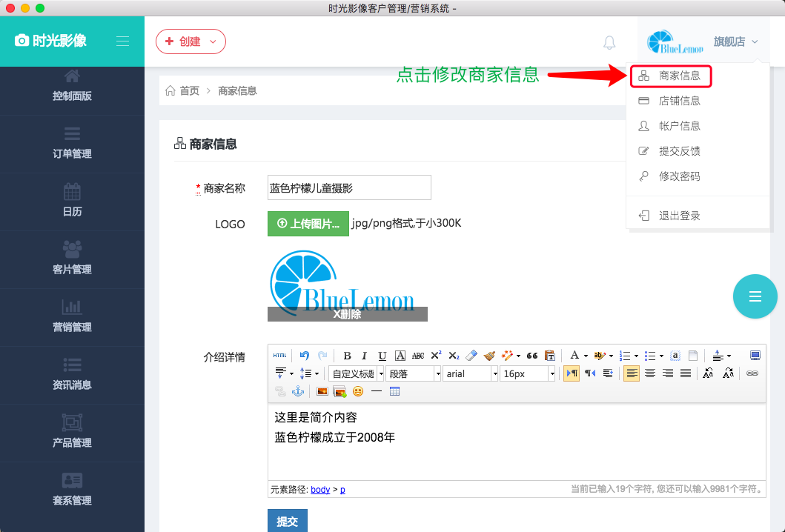
Task: Click the Undo icon in the editor toolbar
Action: [x=305, y=353]
